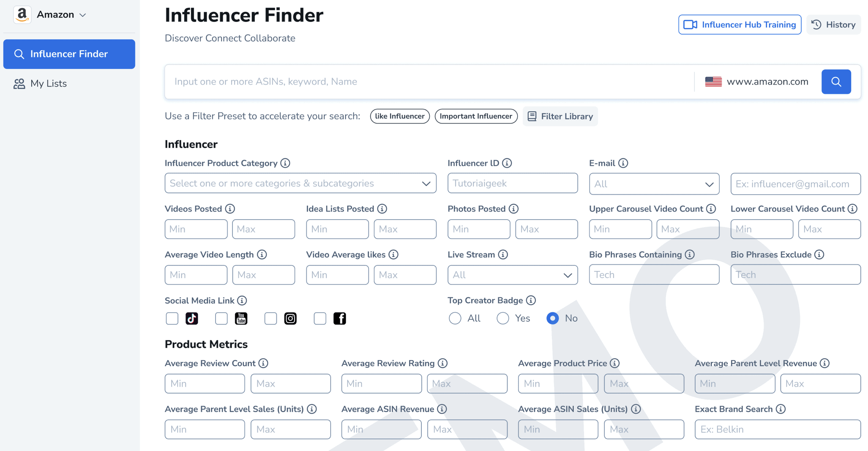This screenshot has height=451, width=868.
Task: Select Influencer Finder in the sidebar
Action: tap(69, 54)
